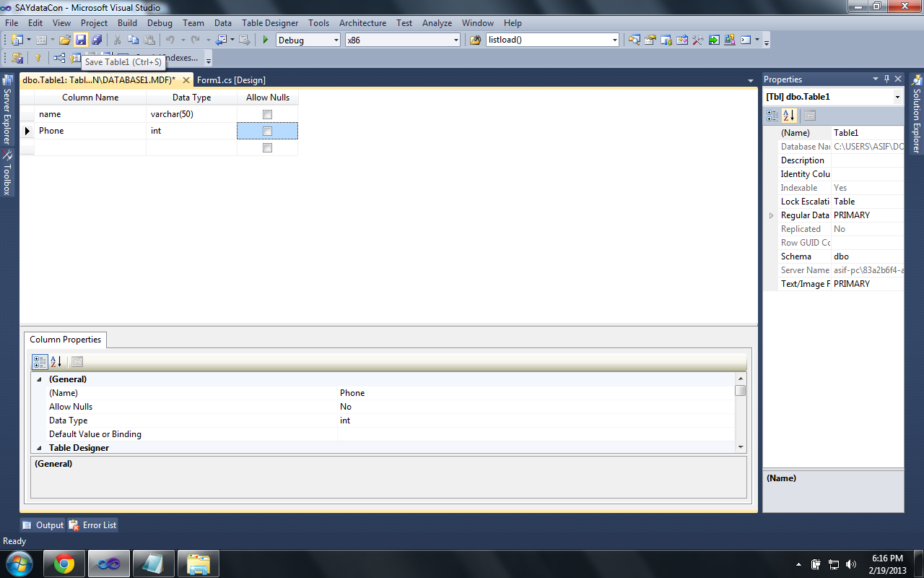Select the Column Properties tab
The width and height of the screenshot is (924, 578).
click(66, 340)
